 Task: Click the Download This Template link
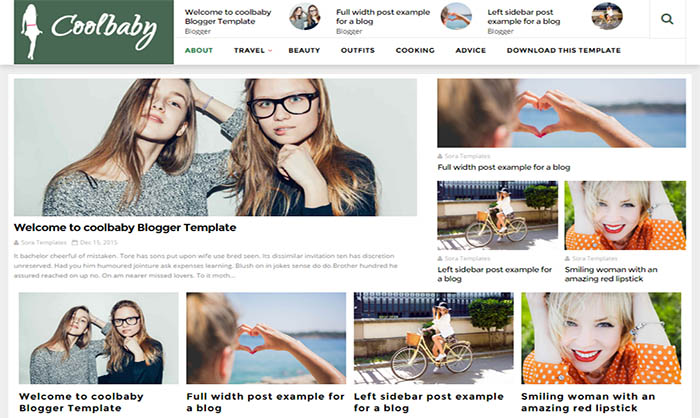coord(564,50)
